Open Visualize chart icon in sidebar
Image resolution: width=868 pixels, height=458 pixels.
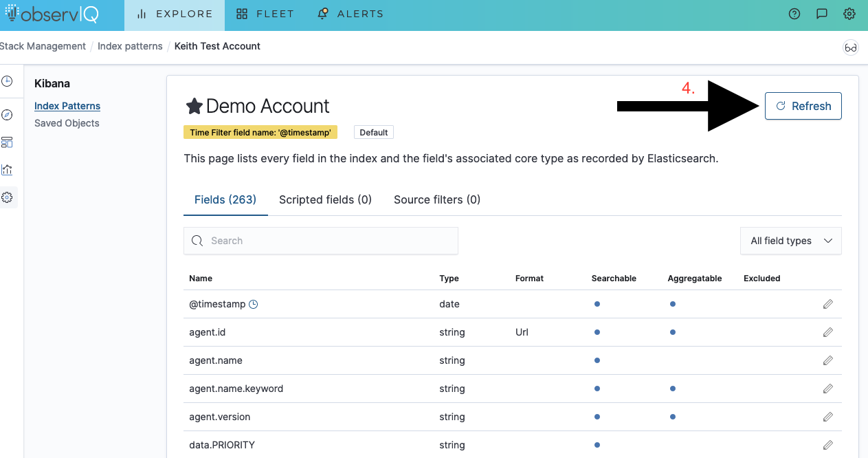pos(7,170)
